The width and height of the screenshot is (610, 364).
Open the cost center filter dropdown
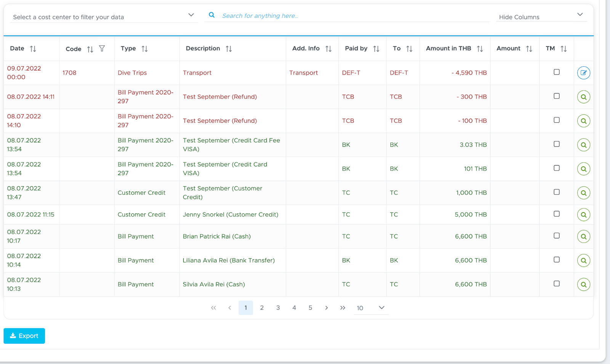tap(104, 16)
